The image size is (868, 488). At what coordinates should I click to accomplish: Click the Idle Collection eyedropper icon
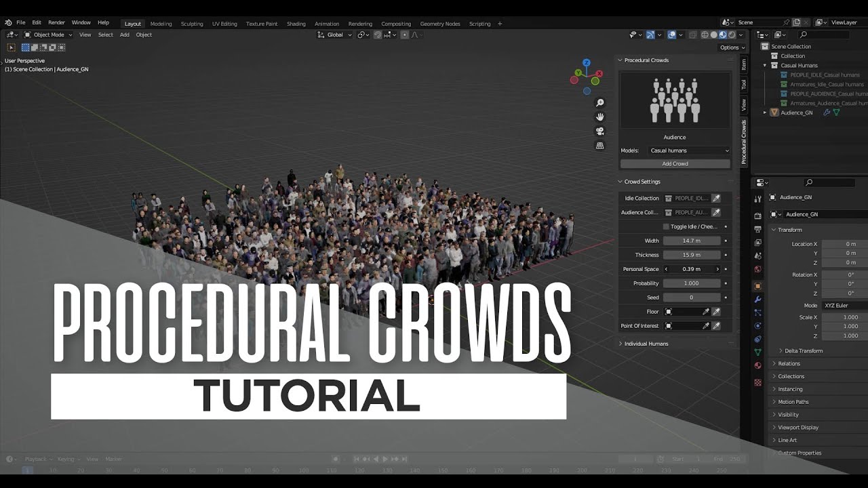click(x=716, y=199)
